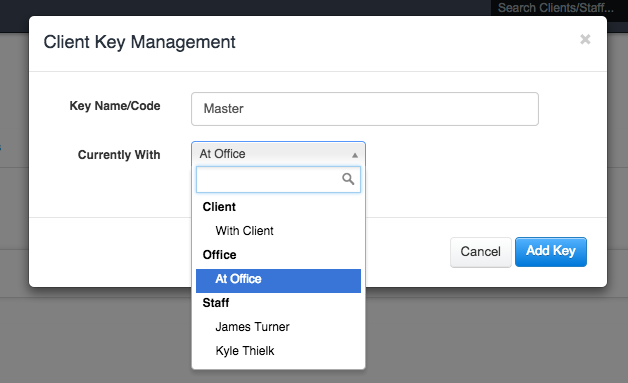
Task: Click the Cancel button
Action: click(481, 252)
